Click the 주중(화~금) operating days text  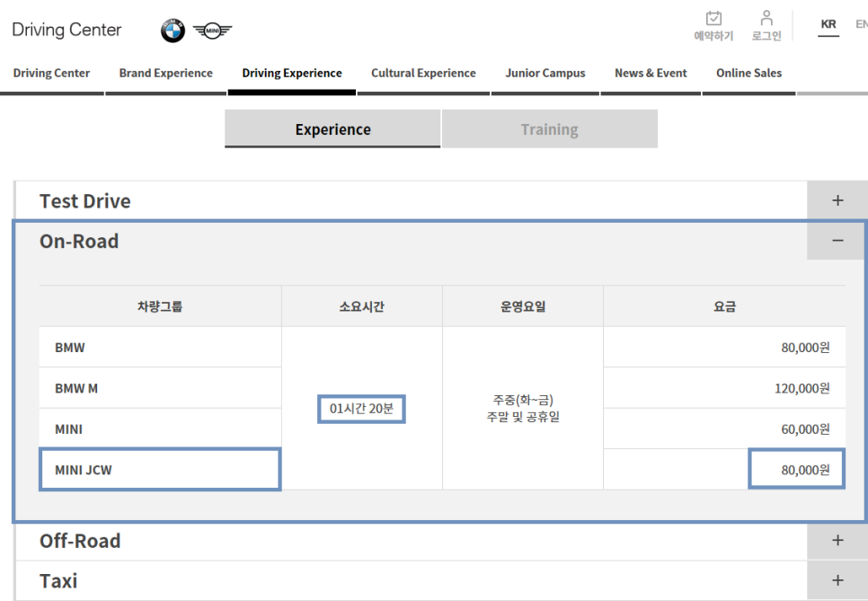[x=523, y=400]
